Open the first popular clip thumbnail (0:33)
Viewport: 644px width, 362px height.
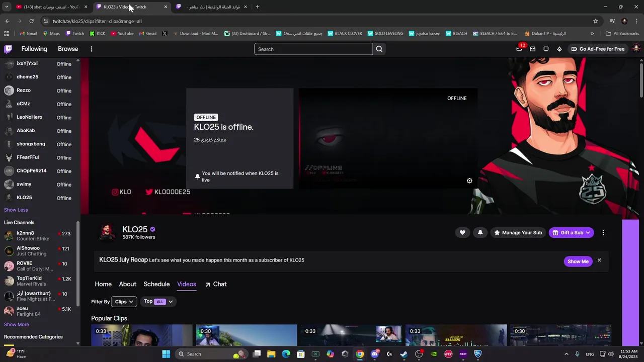click(x=142, y=335)
